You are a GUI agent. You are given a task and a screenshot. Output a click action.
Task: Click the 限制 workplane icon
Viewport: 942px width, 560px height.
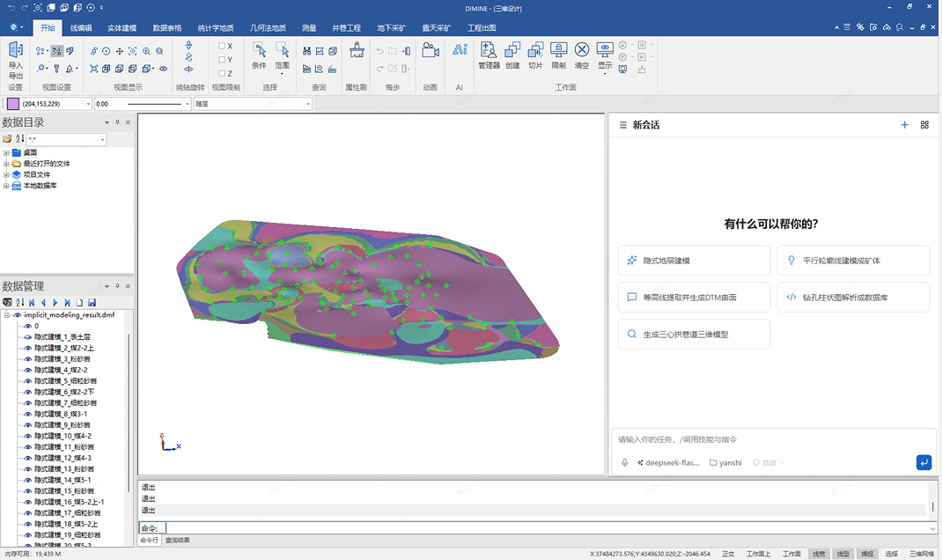click(559, 55)
